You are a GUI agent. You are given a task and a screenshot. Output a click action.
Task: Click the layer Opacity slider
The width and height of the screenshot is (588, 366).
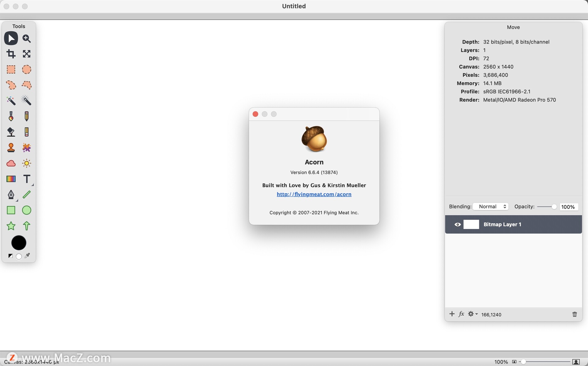[x=547, y=207]
